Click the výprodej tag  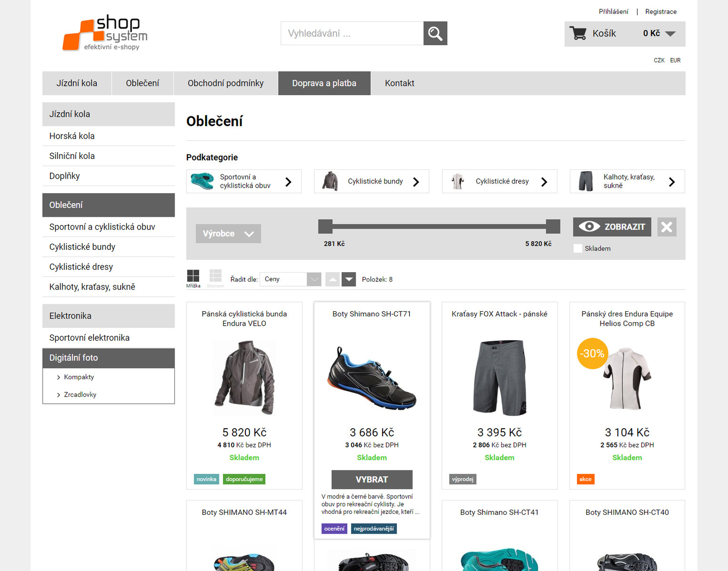coord(463,479)
